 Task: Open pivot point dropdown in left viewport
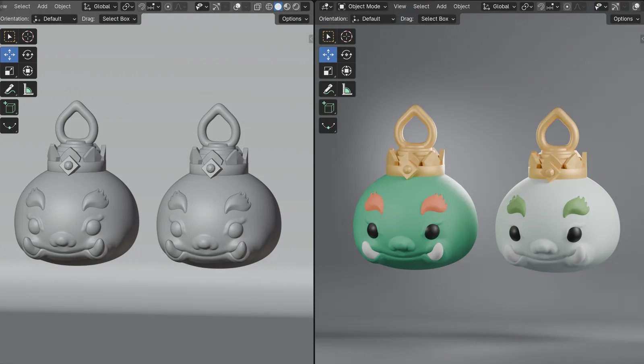pyautogui.click(x=128, y=6)
